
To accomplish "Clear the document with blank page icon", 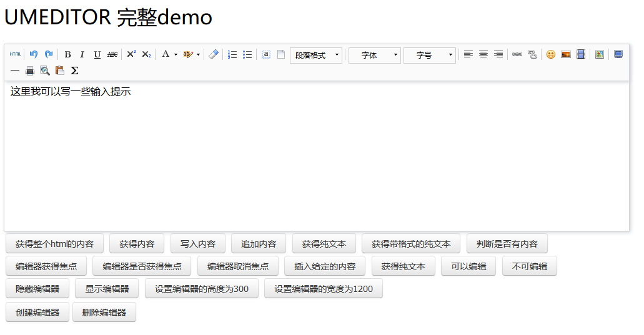I will [x=281, y=54].
